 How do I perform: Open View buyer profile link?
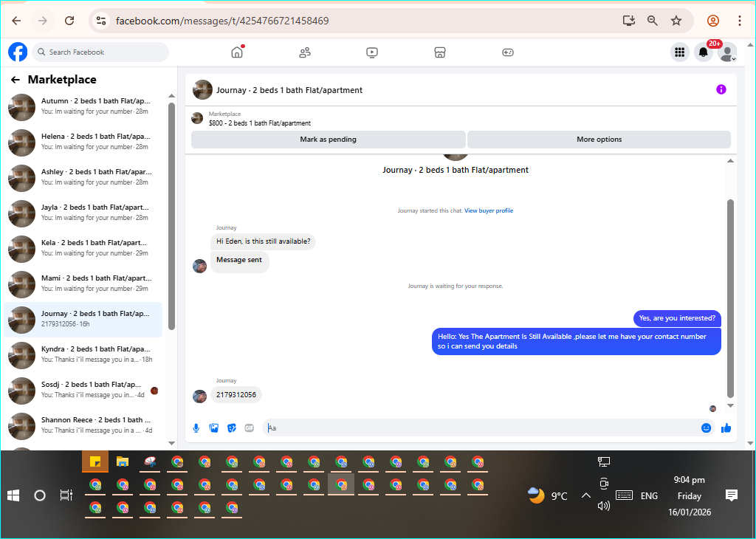[489, 210]
